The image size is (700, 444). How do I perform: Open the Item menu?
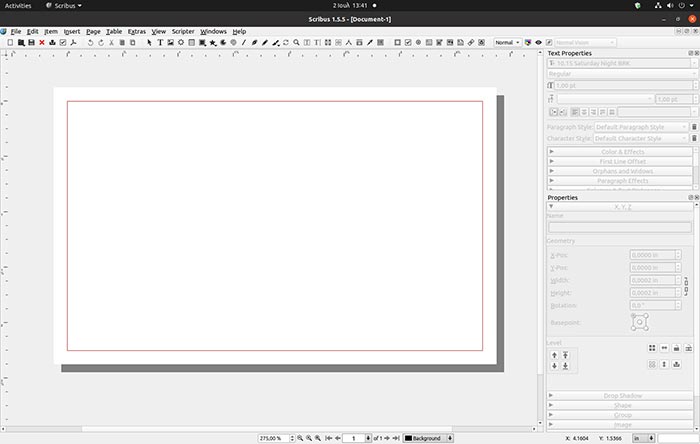(51, 31)
